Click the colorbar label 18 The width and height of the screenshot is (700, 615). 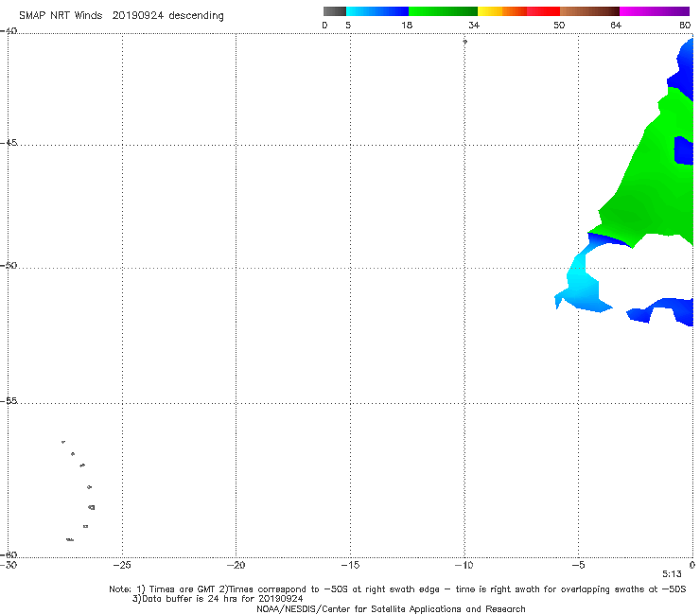[x=407, y=26]
